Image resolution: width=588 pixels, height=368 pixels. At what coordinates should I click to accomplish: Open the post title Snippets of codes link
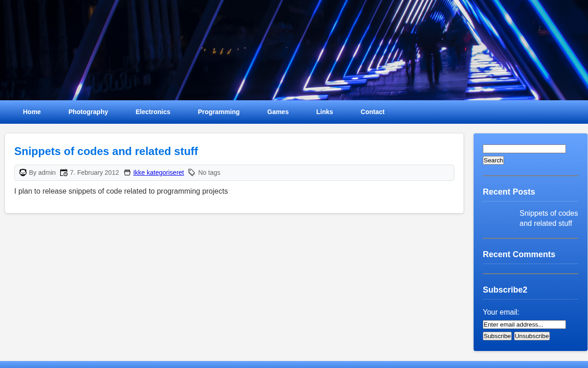106,151
